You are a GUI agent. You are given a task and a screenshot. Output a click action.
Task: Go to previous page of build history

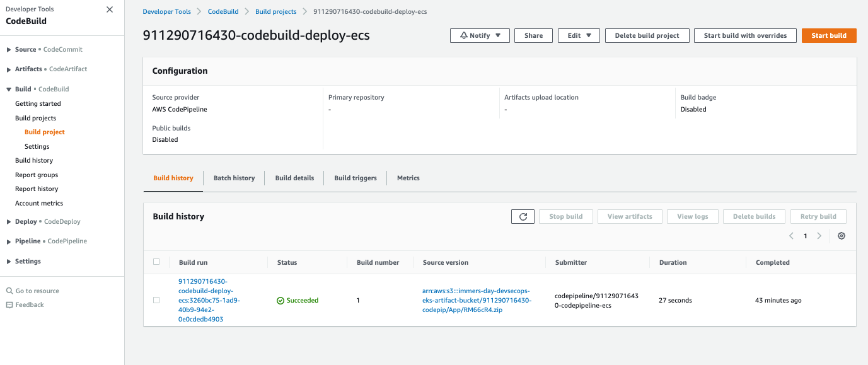791,236
